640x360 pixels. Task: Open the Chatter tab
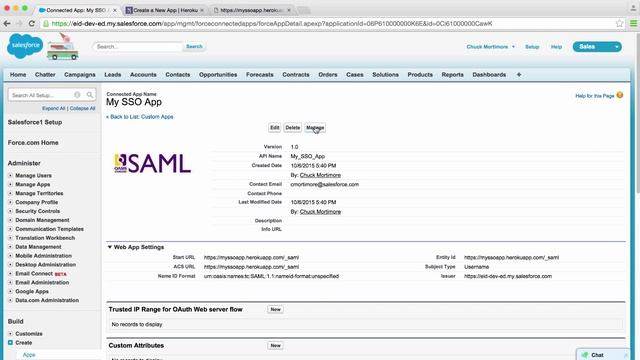(x=45, y=75)
